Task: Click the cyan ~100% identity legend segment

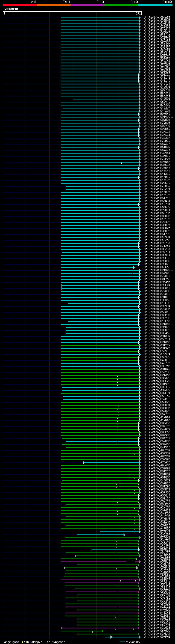Action: pyautogui.click(x=155, y=5)
